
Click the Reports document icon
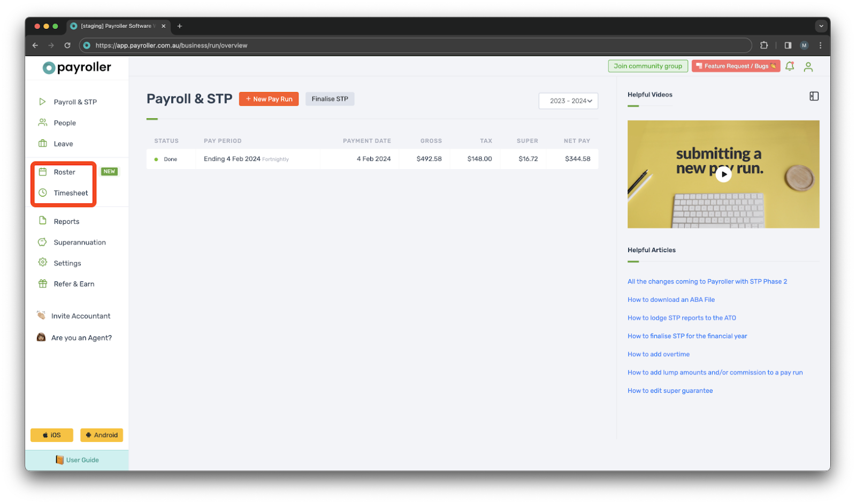(x=42, y=220)
